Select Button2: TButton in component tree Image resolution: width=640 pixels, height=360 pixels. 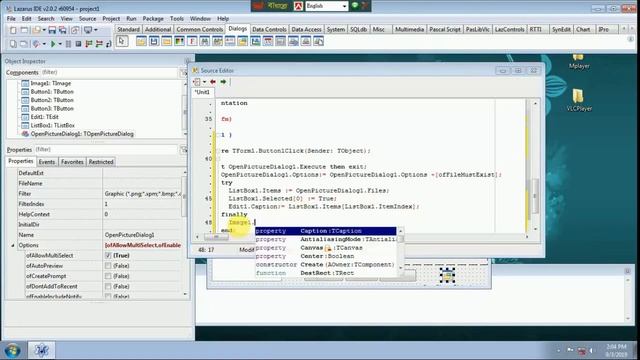pos(52,100)
